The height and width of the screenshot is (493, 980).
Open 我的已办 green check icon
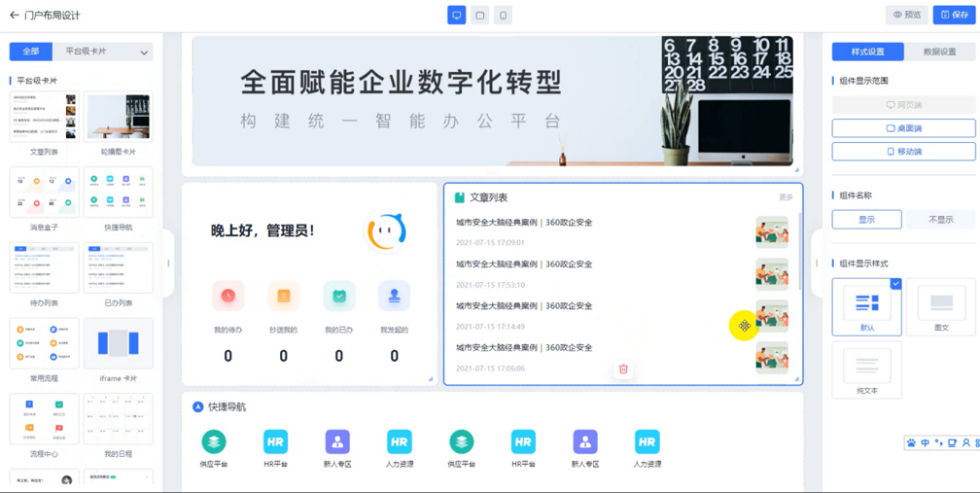click(x=338, y=297)
